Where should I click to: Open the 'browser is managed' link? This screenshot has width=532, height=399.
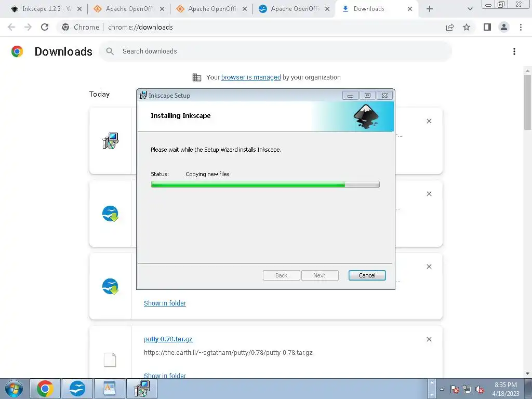(x=251, y=77)
